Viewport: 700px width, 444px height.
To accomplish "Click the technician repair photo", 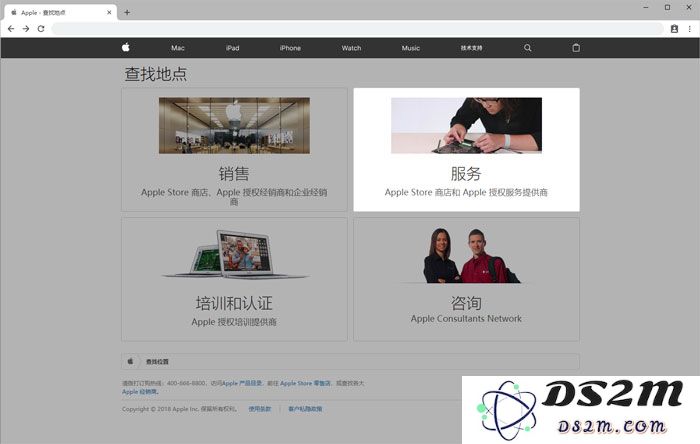I will click(467, 125).
